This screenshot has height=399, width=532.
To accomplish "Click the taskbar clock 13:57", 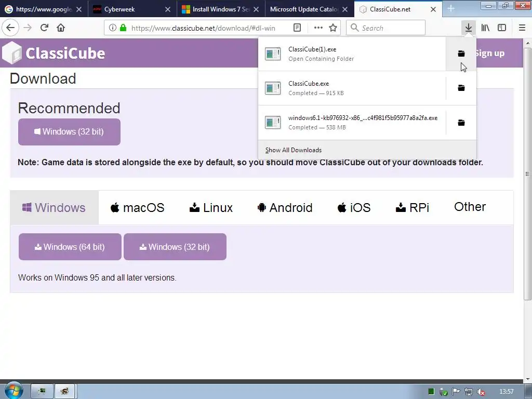I will [x=507, y=392].
